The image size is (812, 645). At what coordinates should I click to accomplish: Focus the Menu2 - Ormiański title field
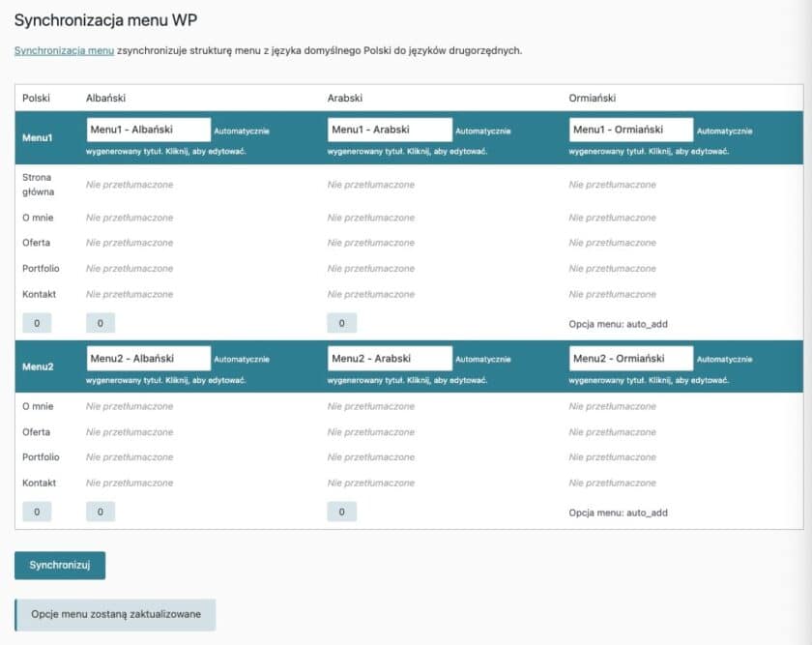(x=632, y=359)
